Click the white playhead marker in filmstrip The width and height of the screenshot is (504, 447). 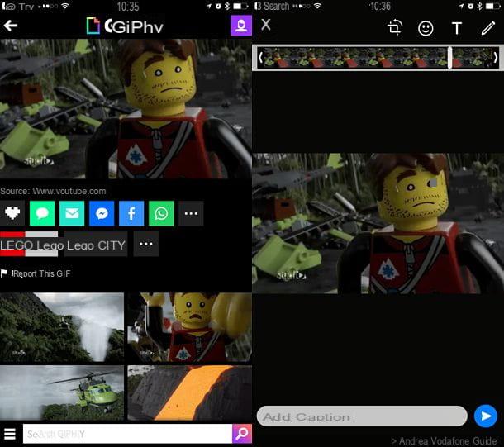point(449,58)
